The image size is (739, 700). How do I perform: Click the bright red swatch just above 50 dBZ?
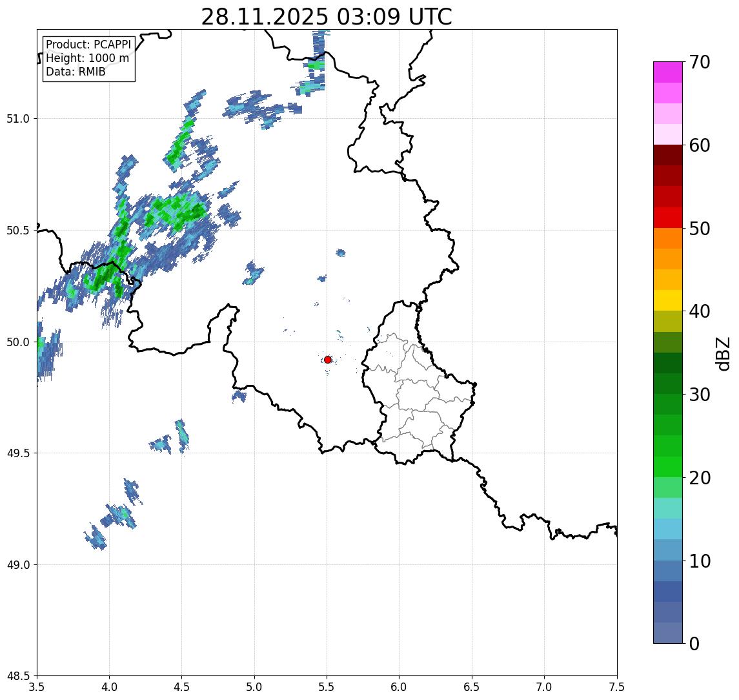pyautogui.click(x=668, y=218)
